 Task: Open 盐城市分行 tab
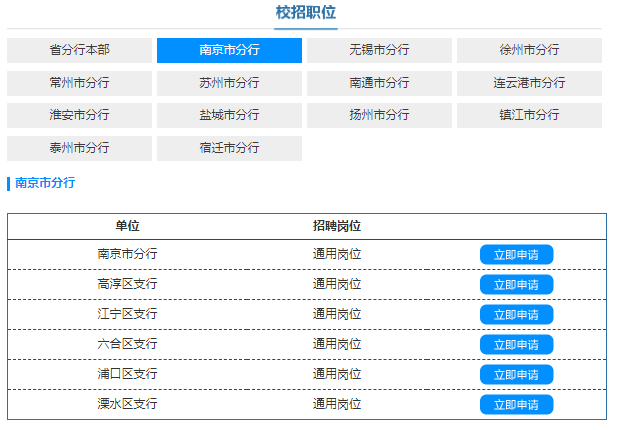coord(229,115)
